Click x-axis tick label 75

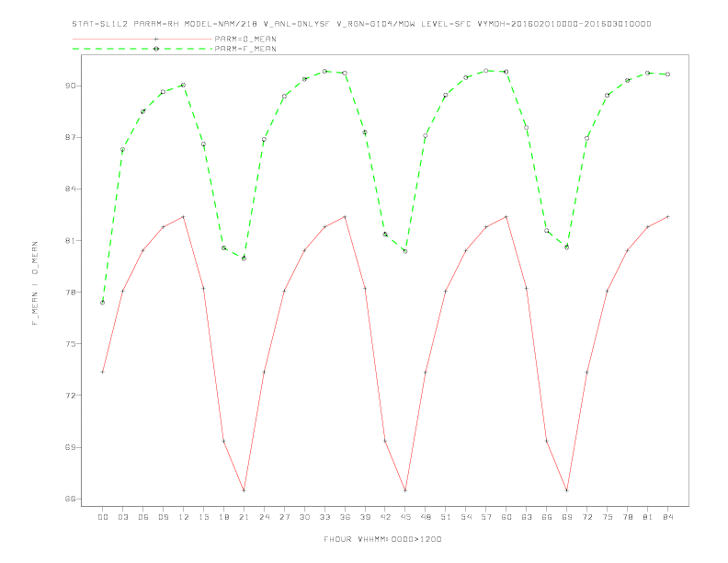608,517
